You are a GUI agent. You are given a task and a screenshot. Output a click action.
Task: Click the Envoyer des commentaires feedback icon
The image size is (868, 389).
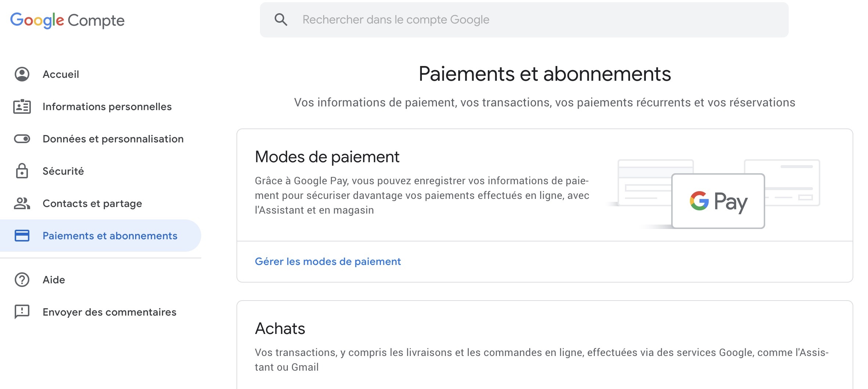[x=21, y=312]
